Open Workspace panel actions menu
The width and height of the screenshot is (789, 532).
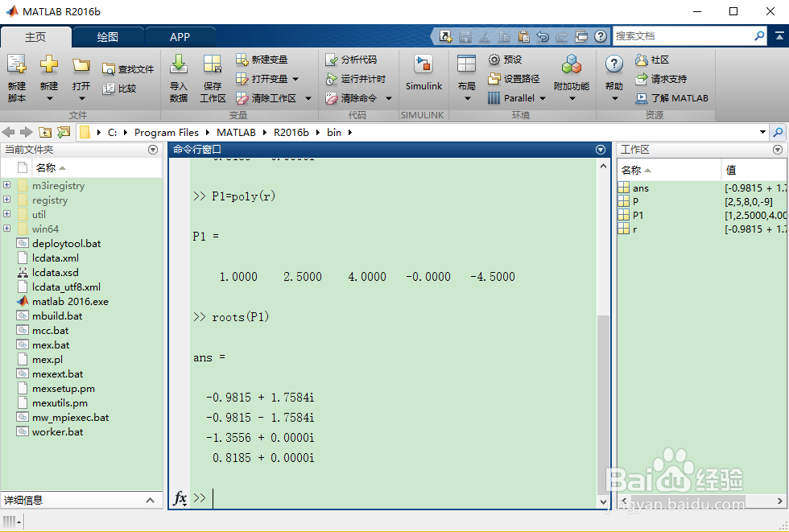(x=778, y=150)
